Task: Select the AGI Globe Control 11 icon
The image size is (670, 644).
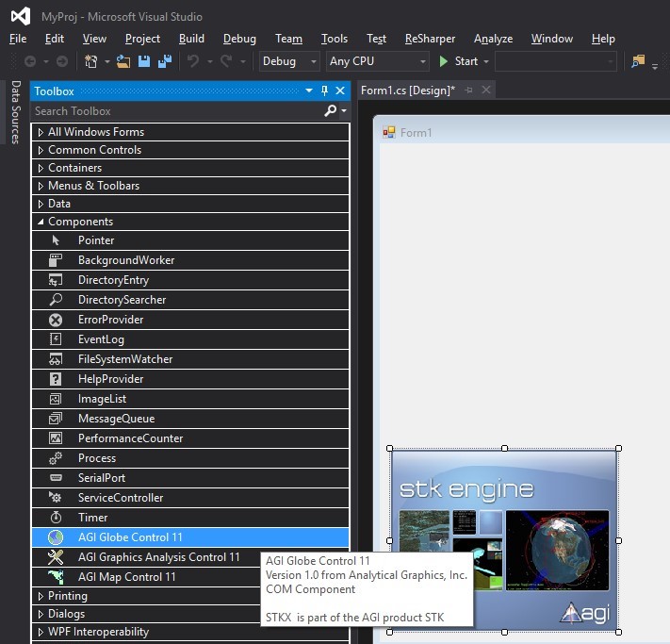Action: [x=56, y=537]
